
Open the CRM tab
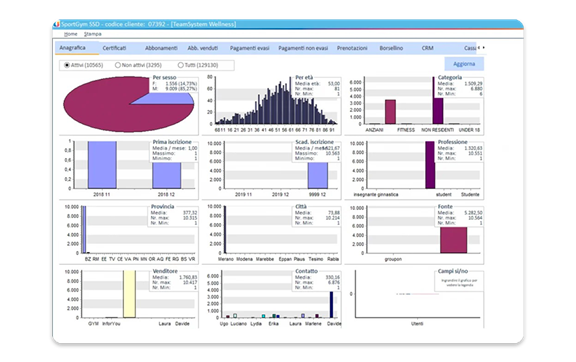coord(427,48)
